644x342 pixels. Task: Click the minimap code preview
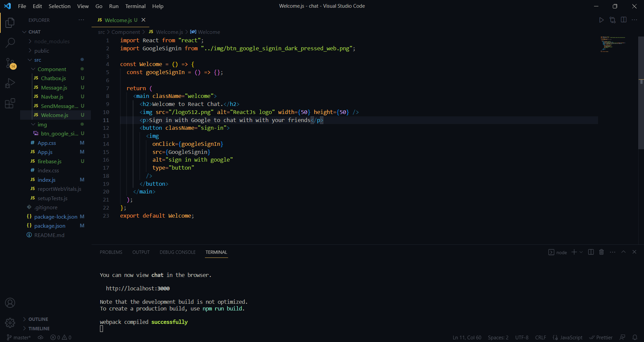(x=613, y=44)
